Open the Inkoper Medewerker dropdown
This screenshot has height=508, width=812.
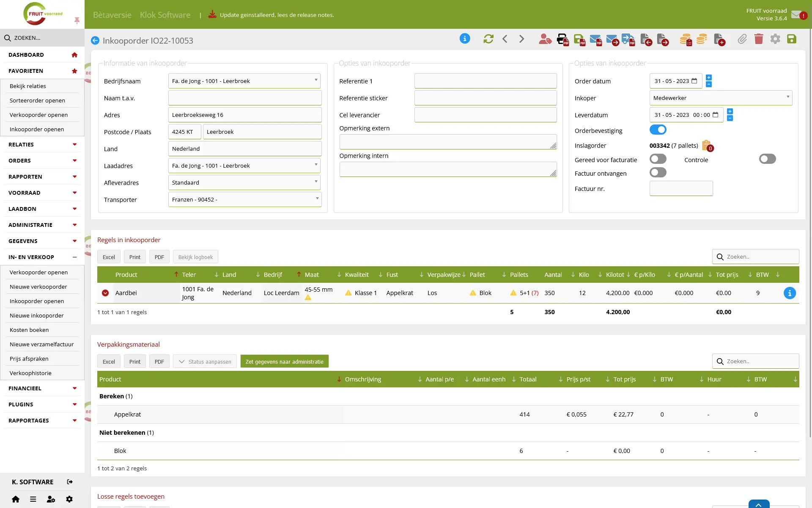pos(721,98)
